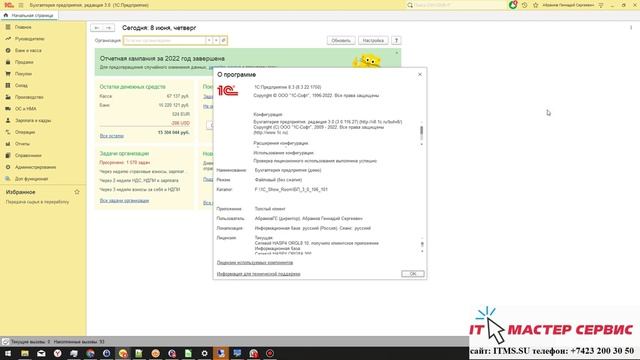Click the 1C logo in title bar
The image size is (640, 360).
coord(9,5)
